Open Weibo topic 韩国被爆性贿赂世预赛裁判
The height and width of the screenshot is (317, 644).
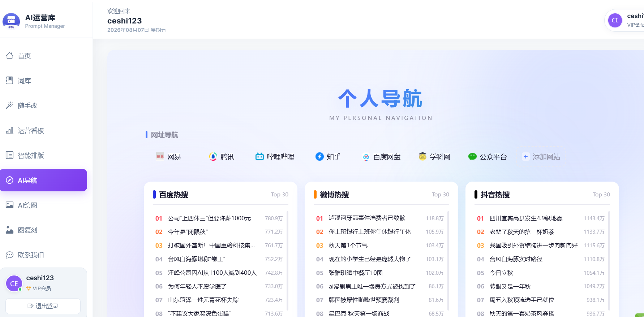(x=364, y=300)
